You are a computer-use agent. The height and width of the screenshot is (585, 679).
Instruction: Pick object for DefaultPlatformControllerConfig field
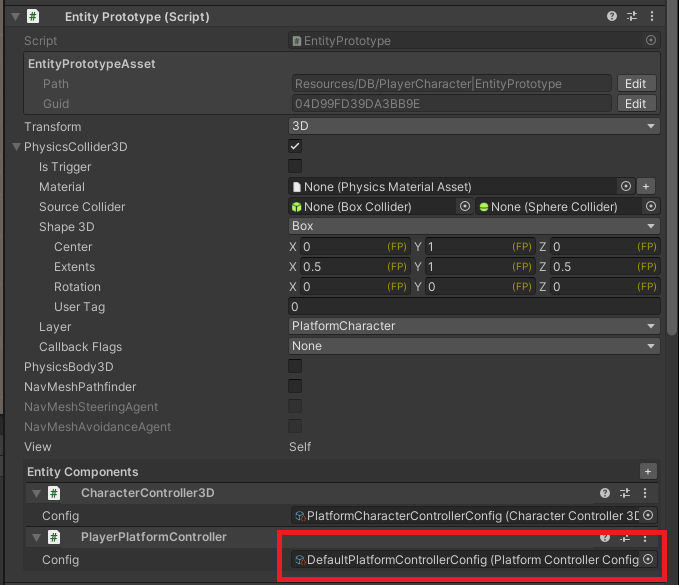tap(648, 559)
